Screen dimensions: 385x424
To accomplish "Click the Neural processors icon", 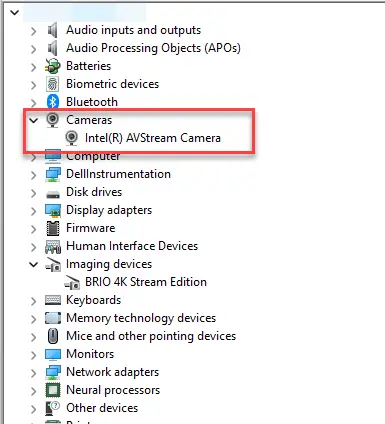I will 53,390.
